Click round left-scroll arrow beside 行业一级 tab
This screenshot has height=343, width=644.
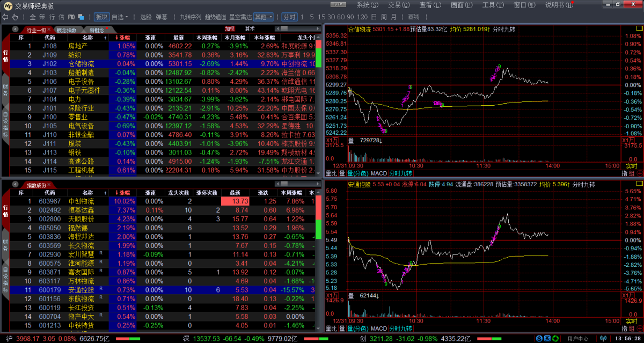pos(15,30)
